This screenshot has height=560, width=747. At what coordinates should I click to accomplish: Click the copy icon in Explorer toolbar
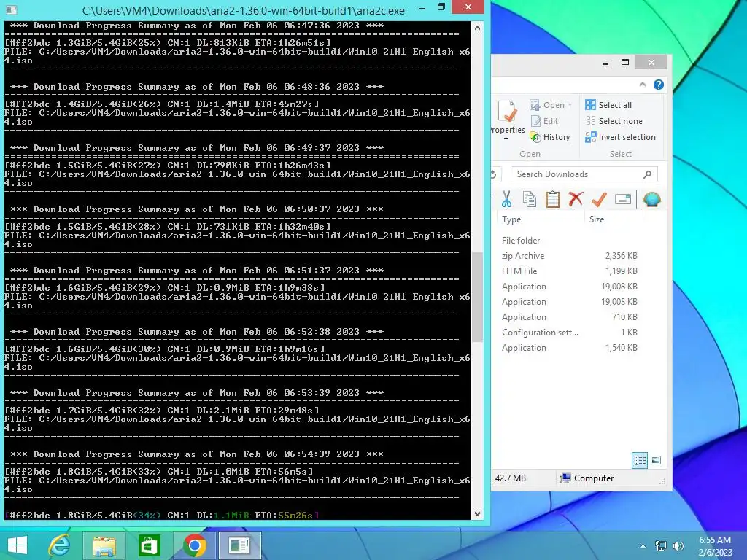(x=530, y=199)
